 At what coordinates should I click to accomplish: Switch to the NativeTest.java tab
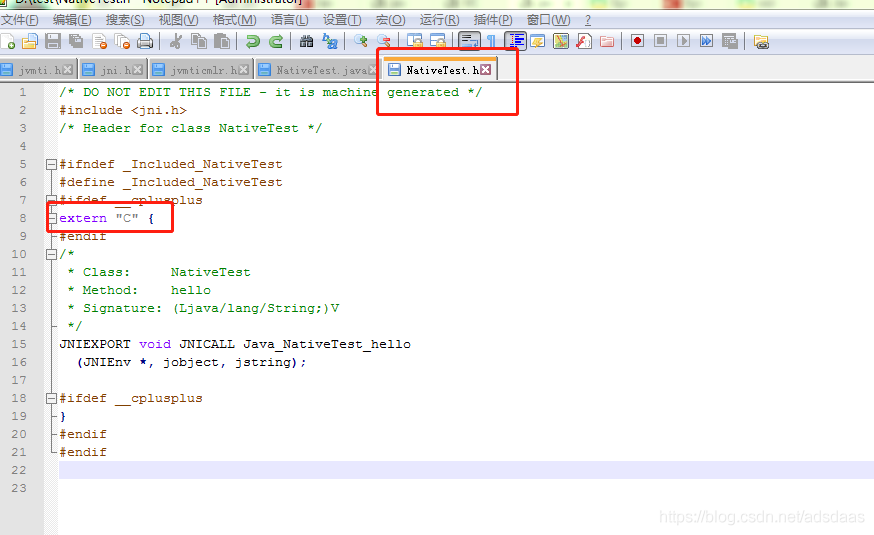click(x=318, y=70)
